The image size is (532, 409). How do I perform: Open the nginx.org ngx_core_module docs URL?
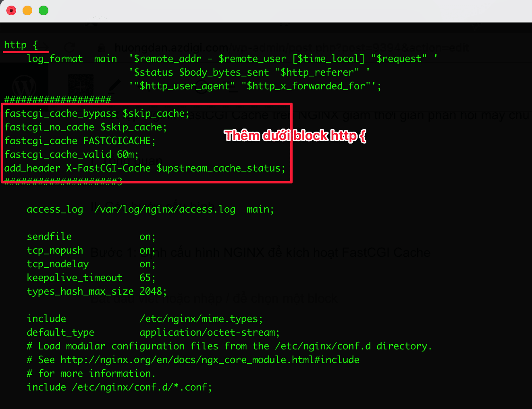(x=210, y=360)
